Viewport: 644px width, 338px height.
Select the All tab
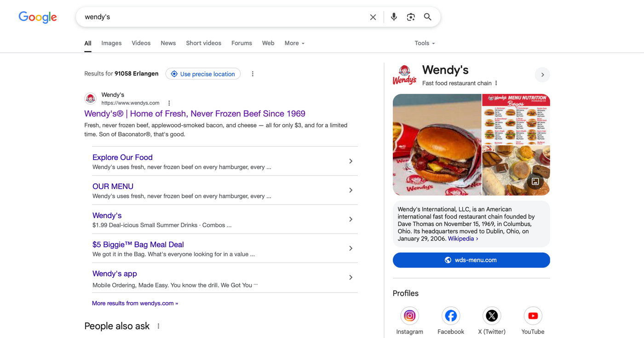click(x=88, y=43)
